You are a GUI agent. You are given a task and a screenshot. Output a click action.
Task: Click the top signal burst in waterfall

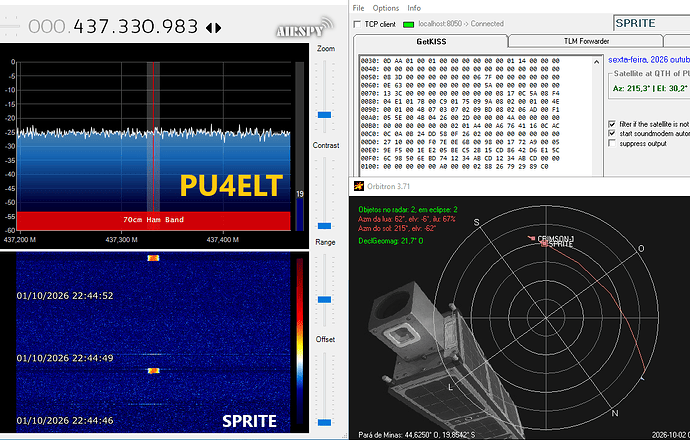[153, 258]
